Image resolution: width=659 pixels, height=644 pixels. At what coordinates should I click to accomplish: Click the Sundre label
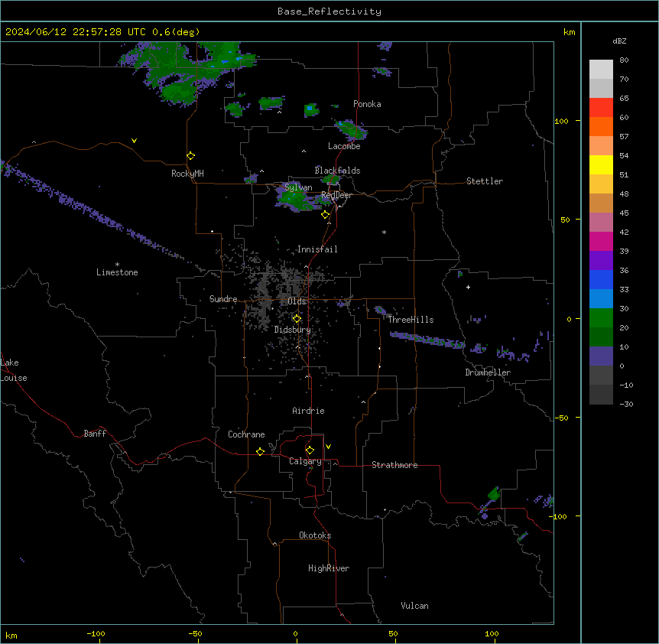click(223, 299)
